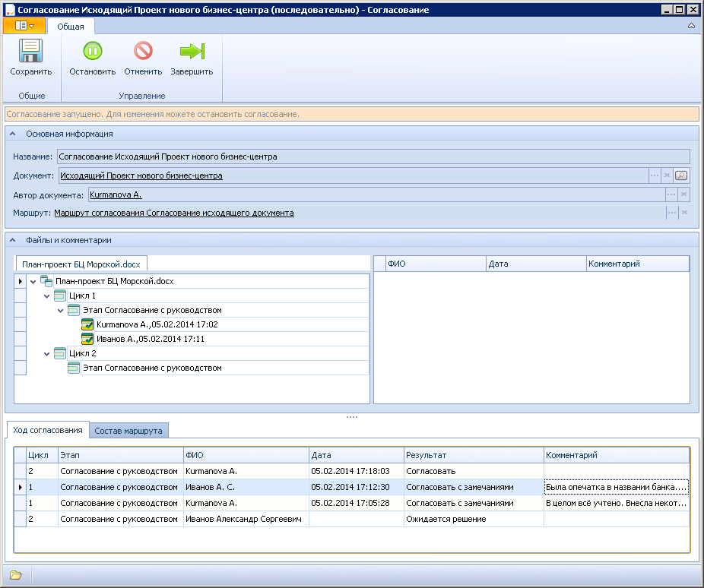The height and width of the screenshot is (588, 704).
Task: Open the Маршрут согласования route link
Action: pos(174,213)
